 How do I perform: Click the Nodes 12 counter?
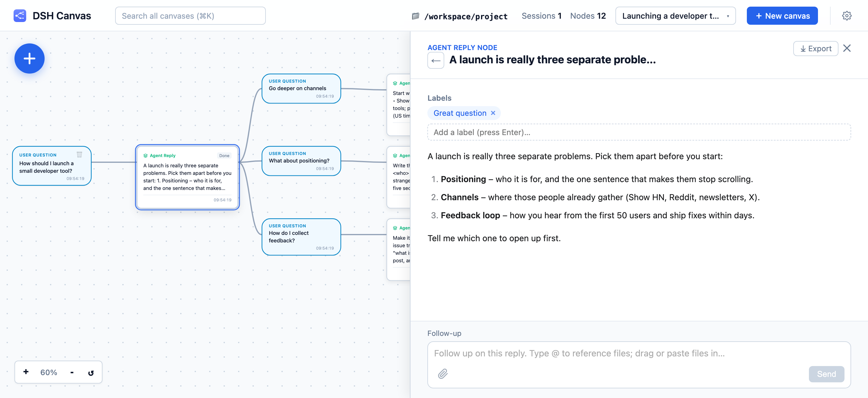(588, 16)
